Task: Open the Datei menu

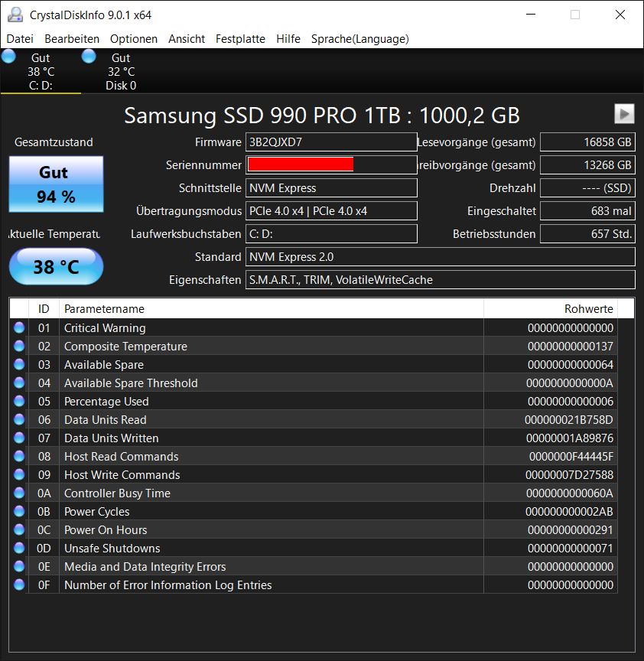Action: click(20, 39)
